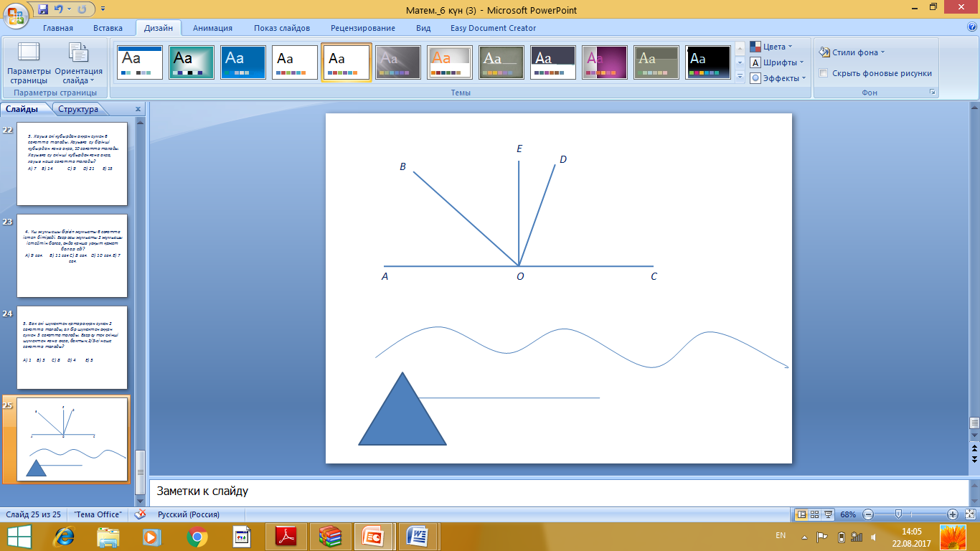Image resolution: width=980 pixels, height=551 pixels.
Task: Toggle 'Скрыть фоновые рисунки' checkbox
Action: (824, 73)
